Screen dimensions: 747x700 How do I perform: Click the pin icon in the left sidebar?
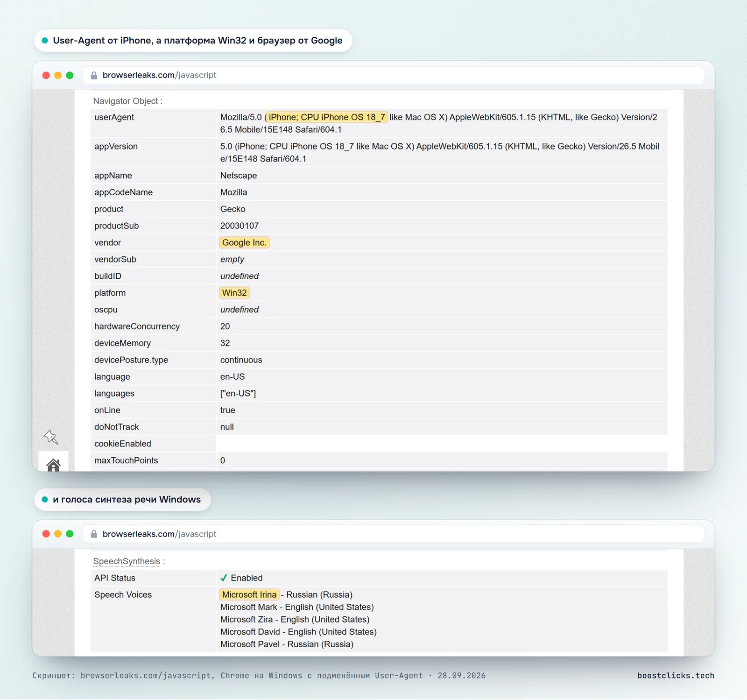point(51,437)
